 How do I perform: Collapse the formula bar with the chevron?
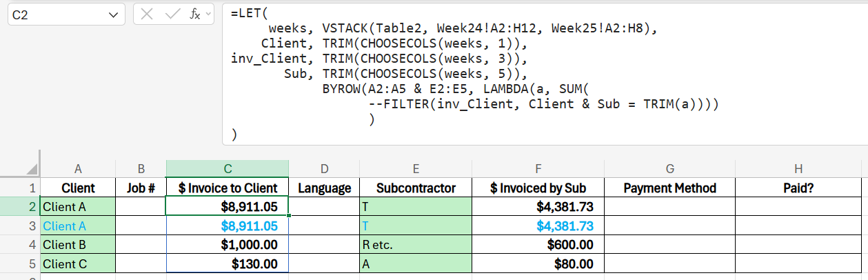[208, 14]
